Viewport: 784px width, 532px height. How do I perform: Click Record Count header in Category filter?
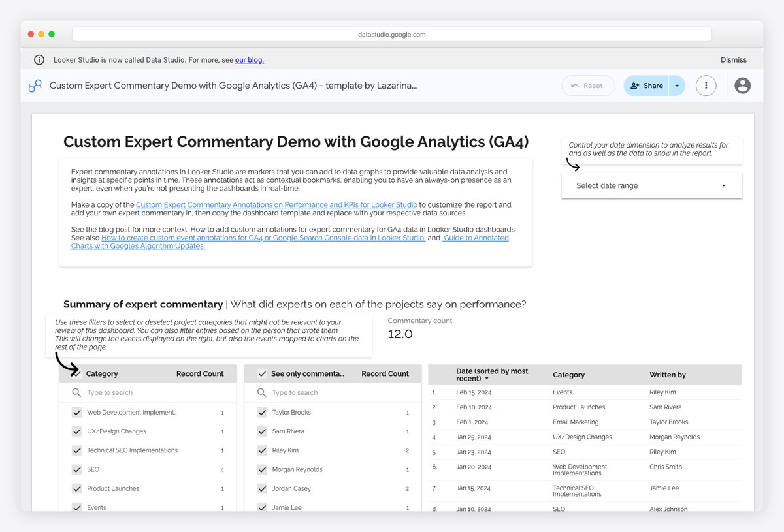point(200,374)
